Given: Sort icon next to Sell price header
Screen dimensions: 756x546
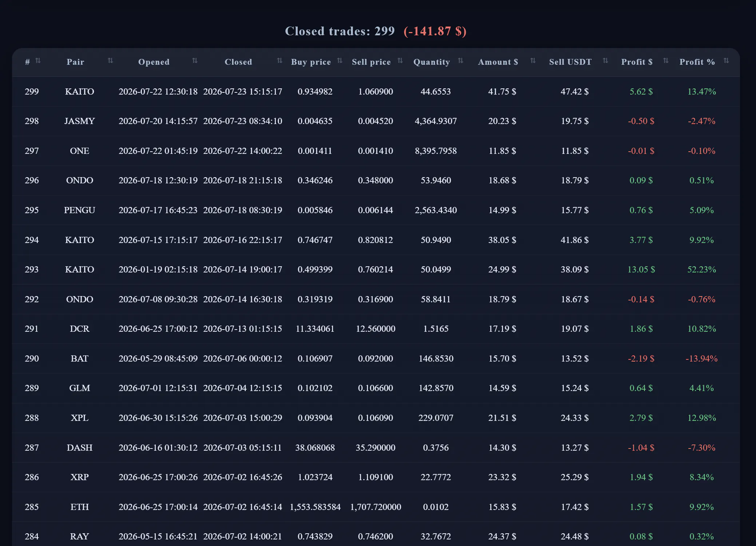Looking at the screenshot, I should tap(400, 61).
